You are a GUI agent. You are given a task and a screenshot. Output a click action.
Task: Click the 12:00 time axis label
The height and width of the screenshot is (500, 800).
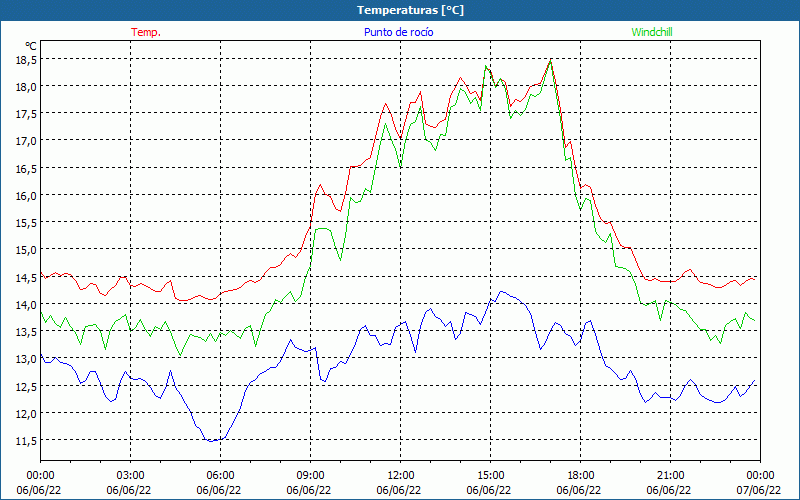pyautogui.click(x=401, y=476)
